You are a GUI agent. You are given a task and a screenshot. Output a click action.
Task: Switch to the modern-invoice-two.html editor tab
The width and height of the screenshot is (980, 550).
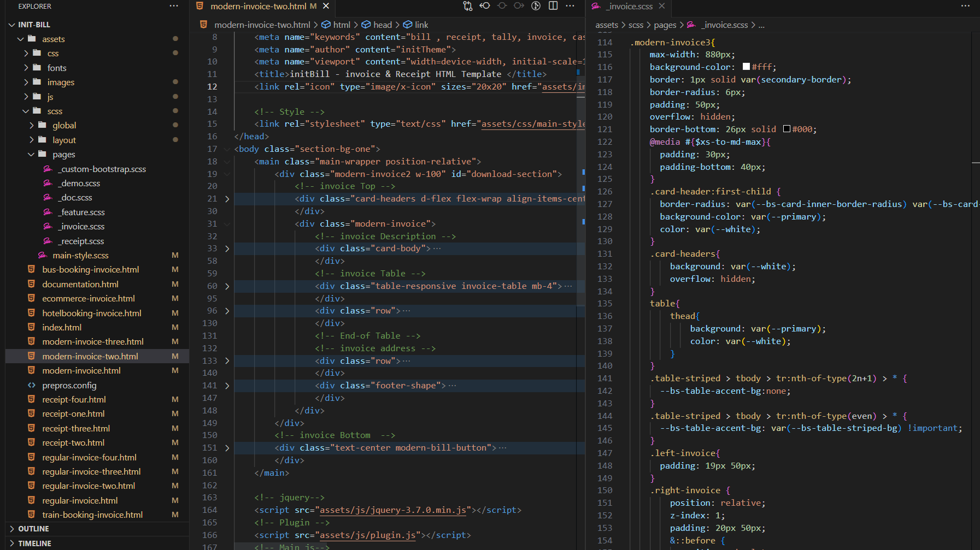[257, 6]
